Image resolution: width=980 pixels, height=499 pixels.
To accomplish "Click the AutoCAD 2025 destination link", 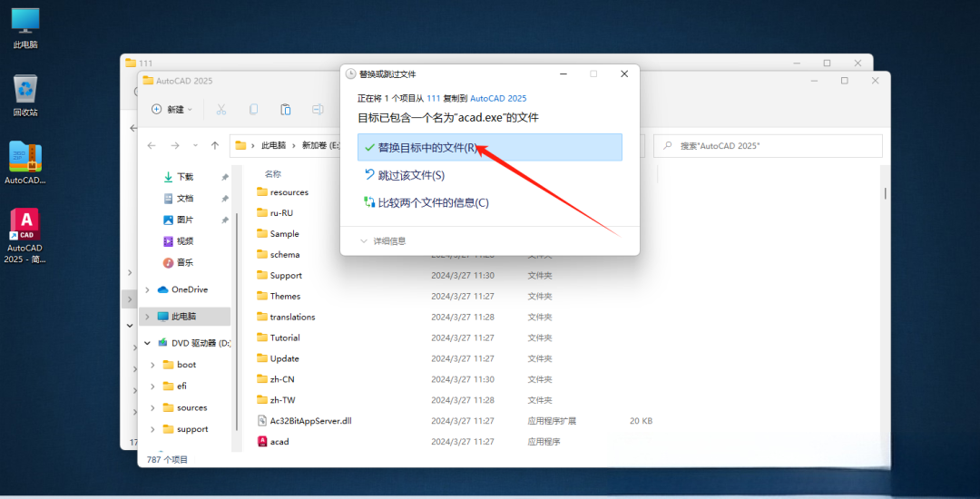I will 498,98.
